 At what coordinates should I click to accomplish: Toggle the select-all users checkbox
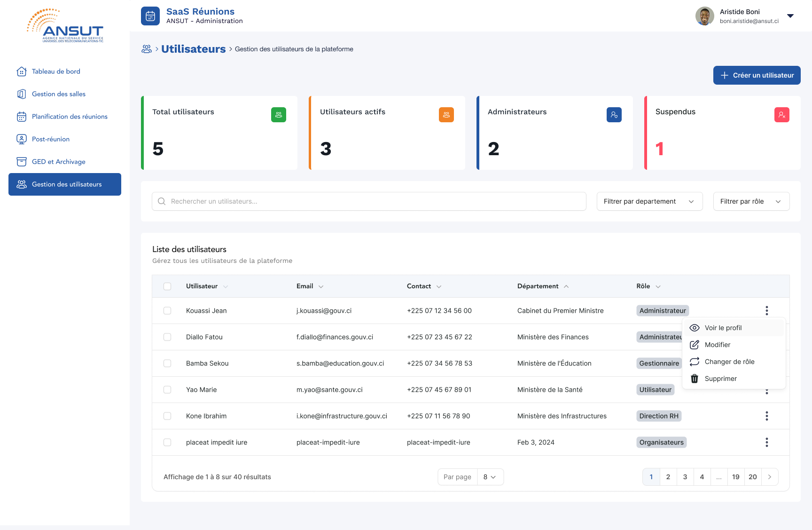[x=167, y=286]
